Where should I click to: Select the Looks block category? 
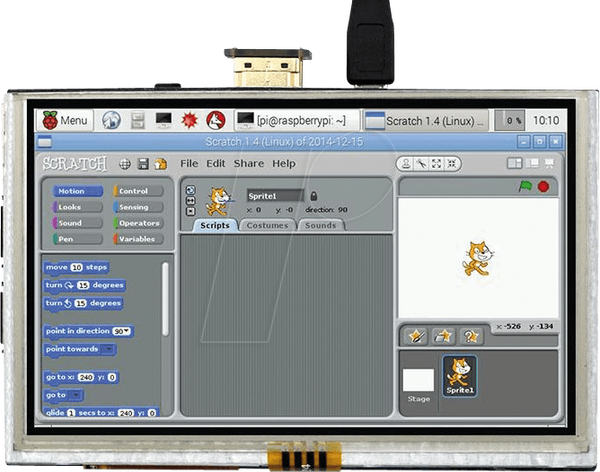[x=78, y=207]
